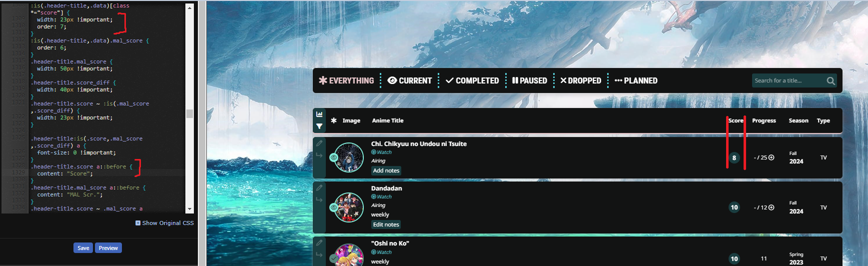Click the CSS editor scrollbar down arrow
Image resolution: width=868 pixels, height=266 pixels.
click(x=189, y=209)
